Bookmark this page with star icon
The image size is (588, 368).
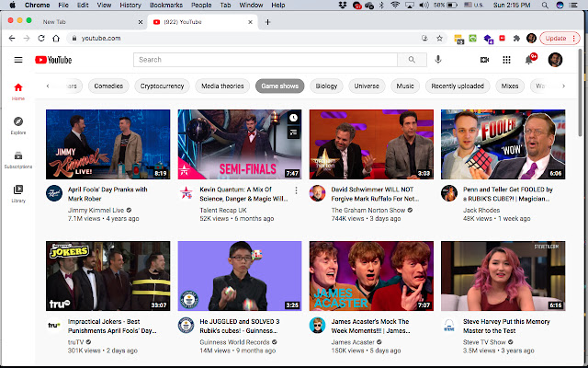click(439, 39)
